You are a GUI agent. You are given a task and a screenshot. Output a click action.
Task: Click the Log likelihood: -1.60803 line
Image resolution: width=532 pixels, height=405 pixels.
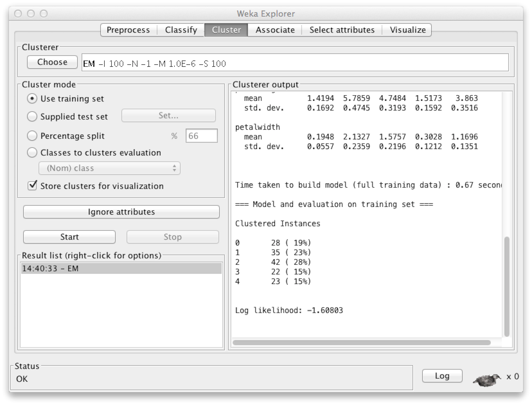[x=289, y=310]
